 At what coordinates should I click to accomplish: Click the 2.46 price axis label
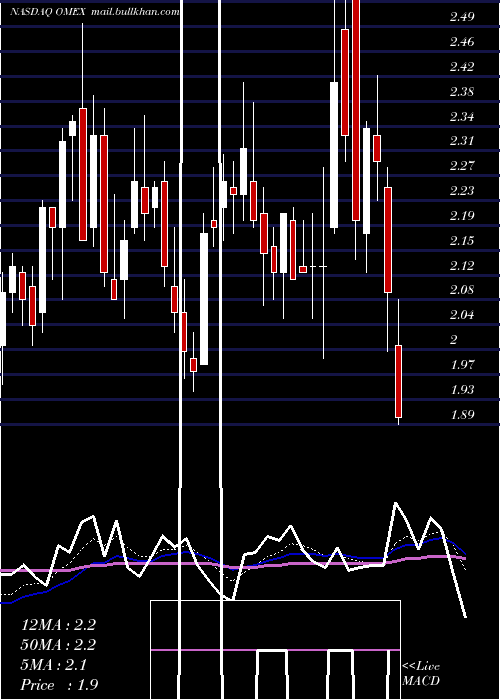(462, 42)
